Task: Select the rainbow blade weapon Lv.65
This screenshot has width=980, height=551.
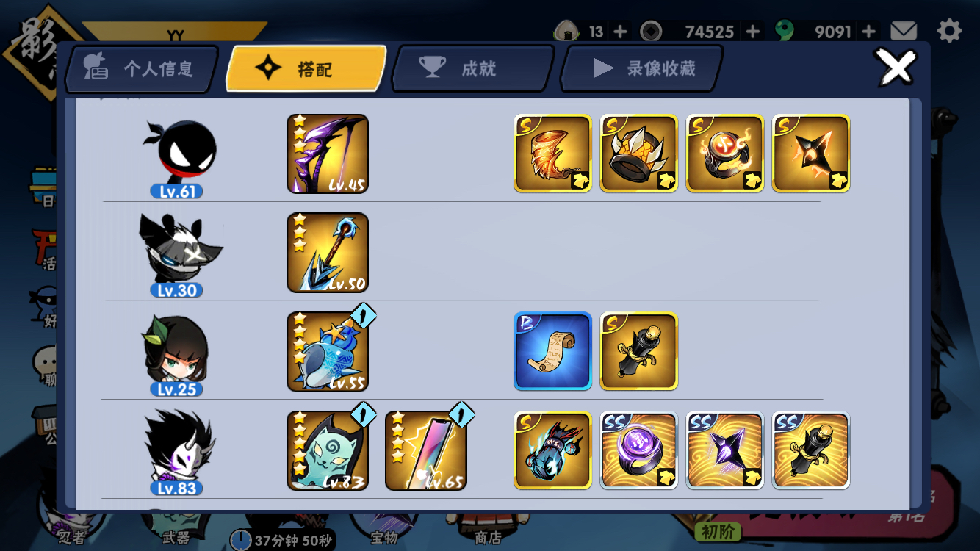Action: coord(426,450)
